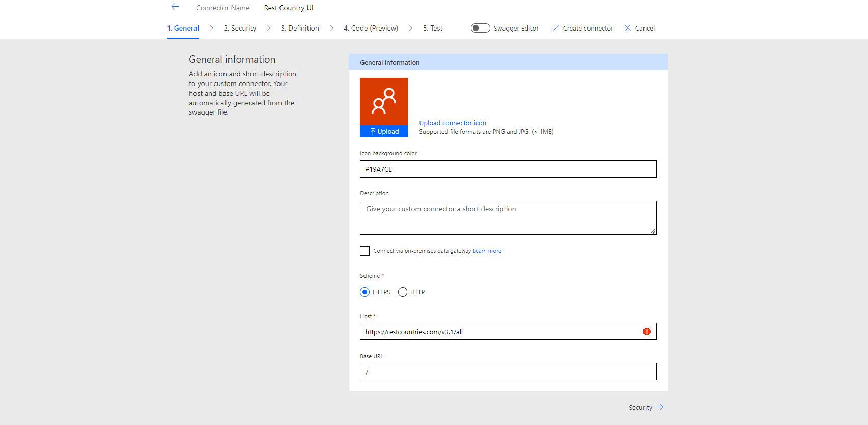
Task: Open the Learn more link
Action: [487, 251]
